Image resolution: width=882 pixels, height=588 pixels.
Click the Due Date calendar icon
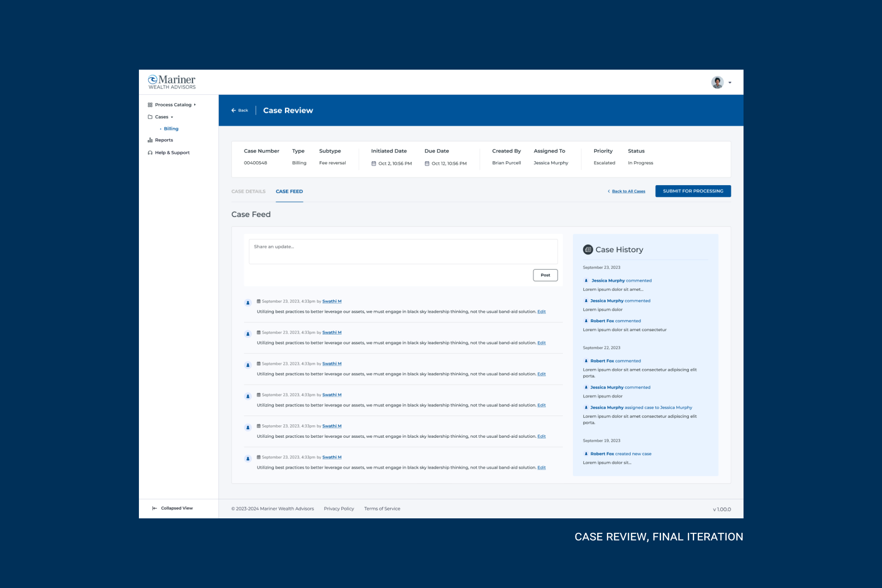click(x=427, y=164)
